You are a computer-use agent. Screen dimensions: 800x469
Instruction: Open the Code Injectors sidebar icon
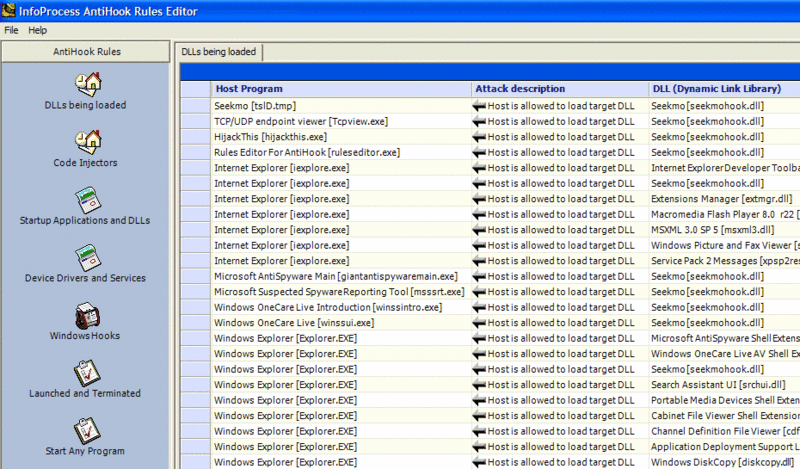pyautogui.click(x=88, y=141)
